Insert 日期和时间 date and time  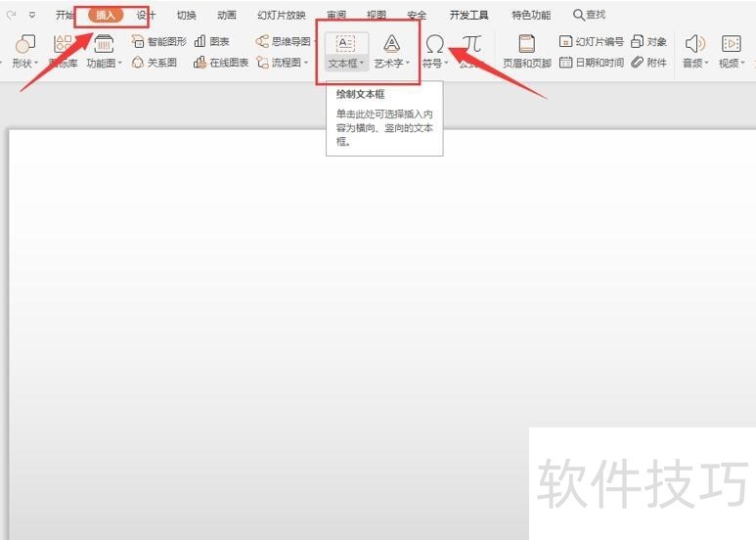click(592, 63)
